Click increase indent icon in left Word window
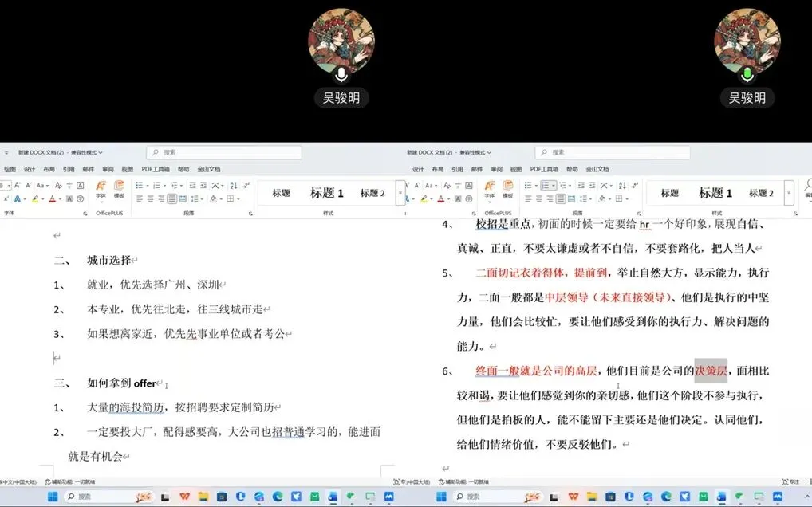812x507 pixels. [x=203, y=185]
